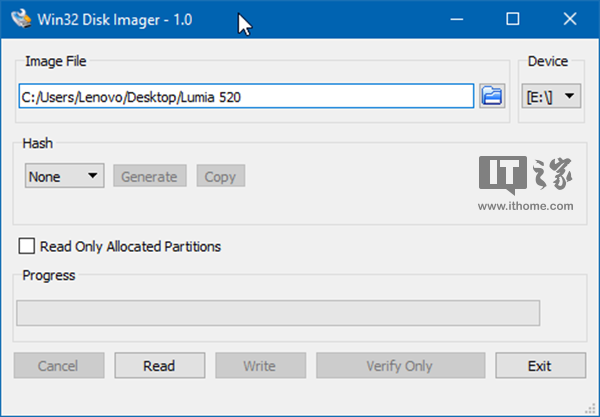The width and height of the screenshot is (600, 417).
Task: Click the empty progress bar
Action: pos(278,313)
